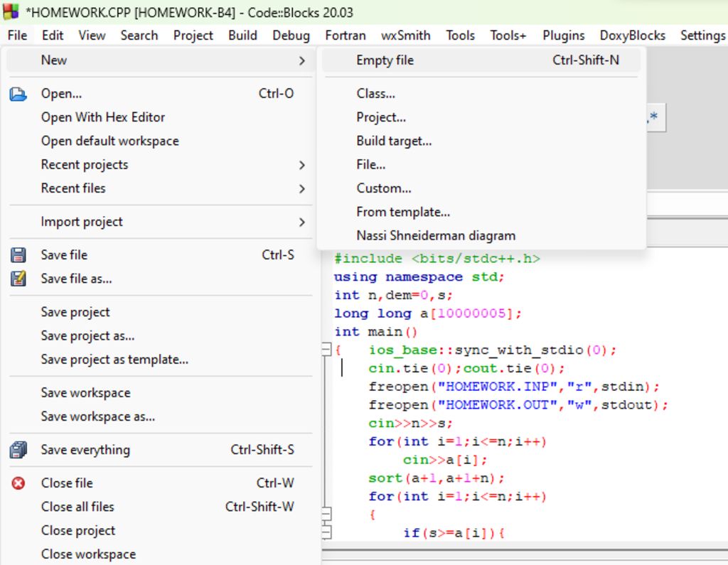Expand the Recent projects submenu arrow

301,165
